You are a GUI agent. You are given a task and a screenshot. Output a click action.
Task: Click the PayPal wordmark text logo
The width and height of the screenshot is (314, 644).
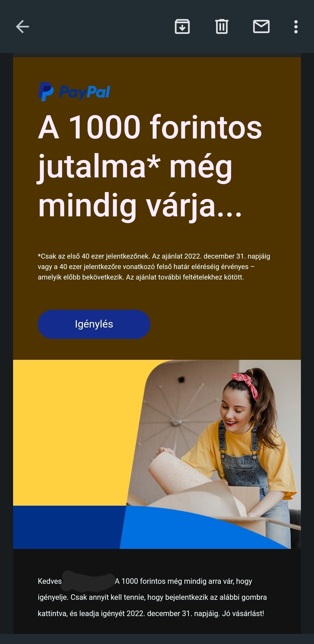pos(84,92)
